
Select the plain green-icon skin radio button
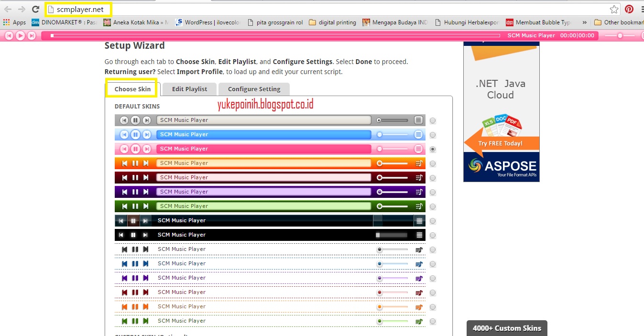pos(433,321)
